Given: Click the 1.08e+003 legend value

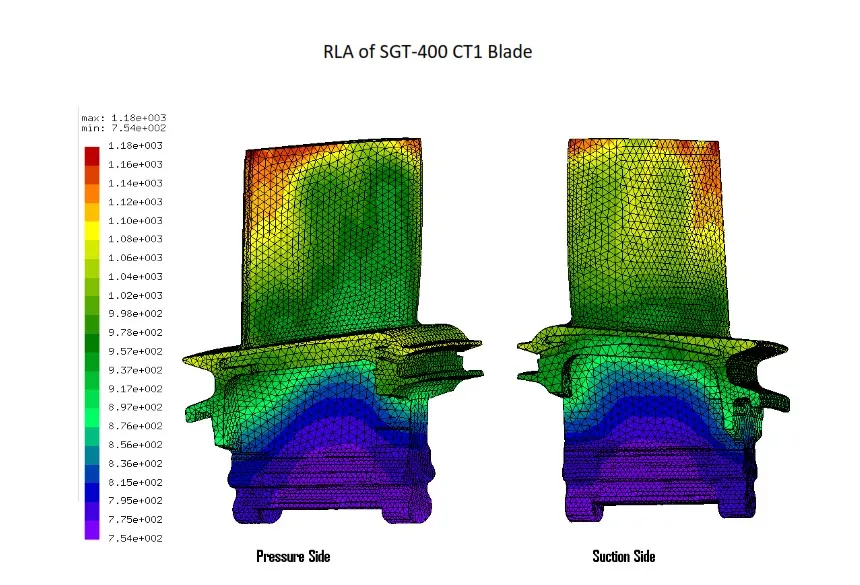Looking at the screenshot, I should point(135,239).
